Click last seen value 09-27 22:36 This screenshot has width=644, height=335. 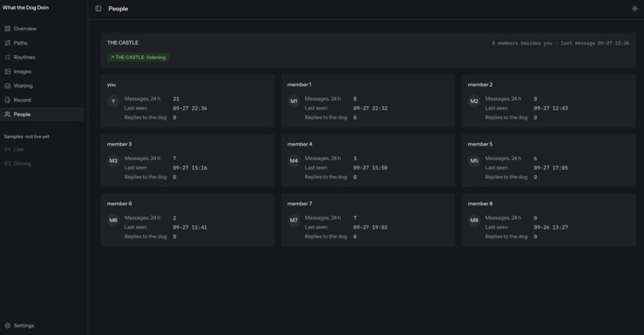tap(190, 109)
